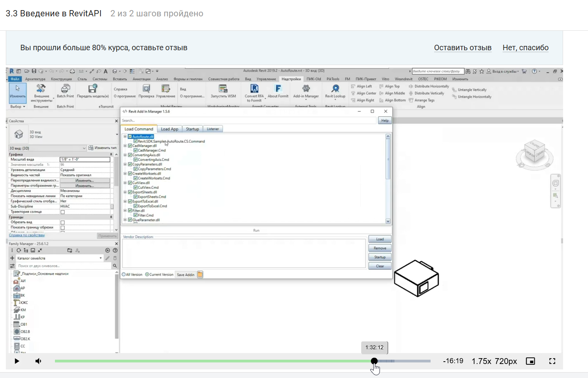The height and width of the screenshot is (378, 588).
Task: Collapse the Filter.dll tree node
Action: (x=125, y=211)
